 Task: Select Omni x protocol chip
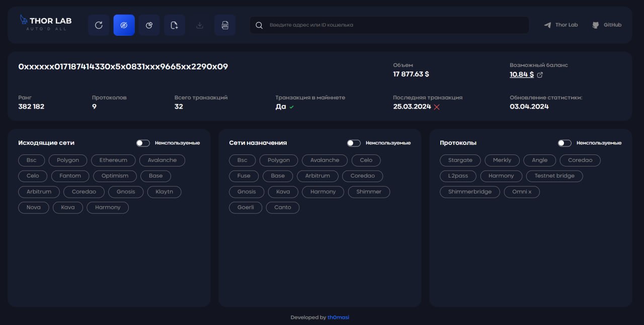coord(522,192)
